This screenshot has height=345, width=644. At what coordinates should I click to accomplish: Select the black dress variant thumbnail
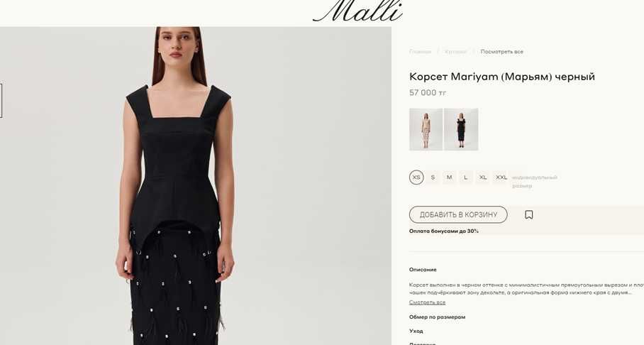tap(461, 129)
